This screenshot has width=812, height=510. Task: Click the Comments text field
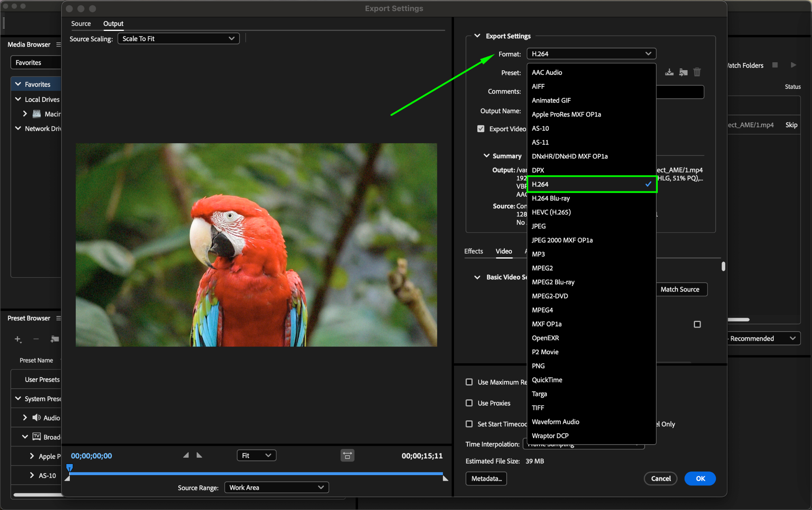pyautogui.click(x=680, y=92)
